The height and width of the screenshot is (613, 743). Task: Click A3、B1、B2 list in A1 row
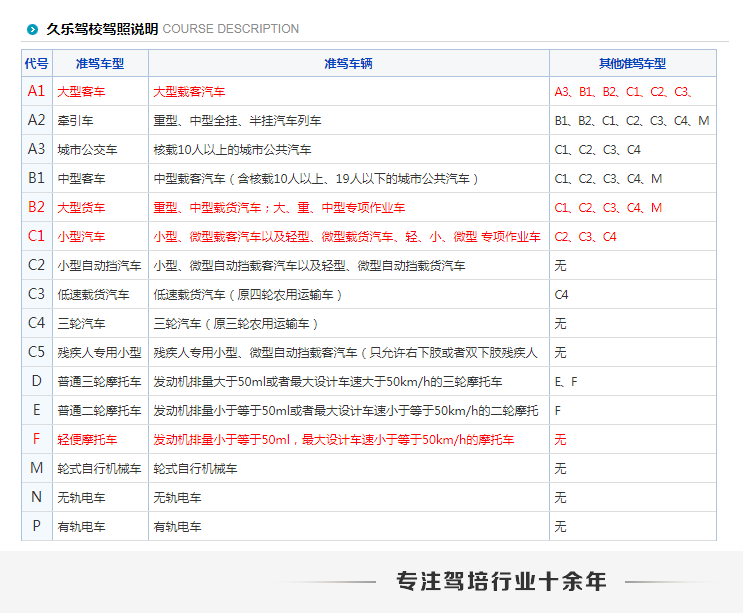pos(633,91)
